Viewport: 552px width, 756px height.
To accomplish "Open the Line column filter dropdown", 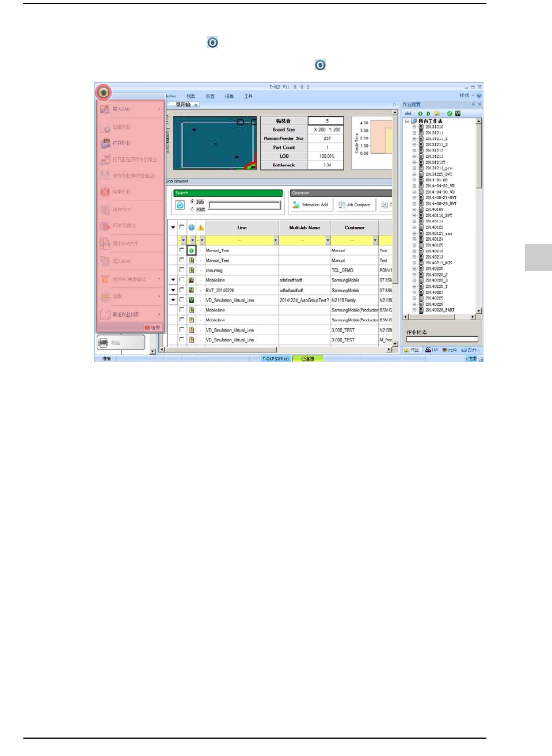I will pos(276,240).
